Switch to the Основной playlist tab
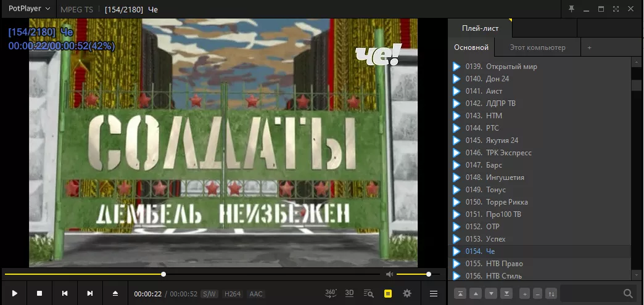This screenshot has width=644, height=305. (x=471, y=47)
